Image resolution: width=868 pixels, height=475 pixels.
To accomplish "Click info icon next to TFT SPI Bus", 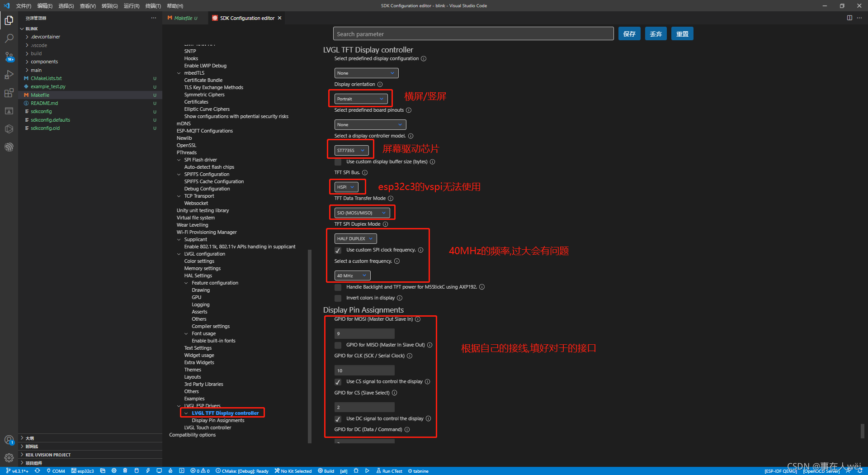I will (x=365, y=173).
